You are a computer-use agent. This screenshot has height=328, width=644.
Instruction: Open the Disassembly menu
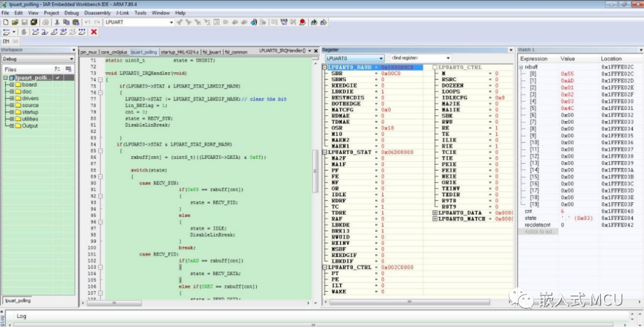[x=97, y=13]
